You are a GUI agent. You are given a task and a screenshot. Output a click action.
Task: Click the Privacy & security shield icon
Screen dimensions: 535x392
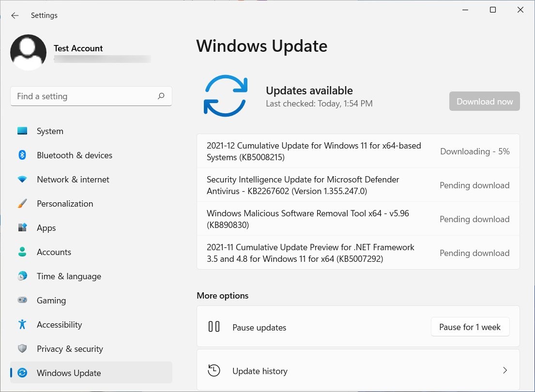[x=22, y=349]
